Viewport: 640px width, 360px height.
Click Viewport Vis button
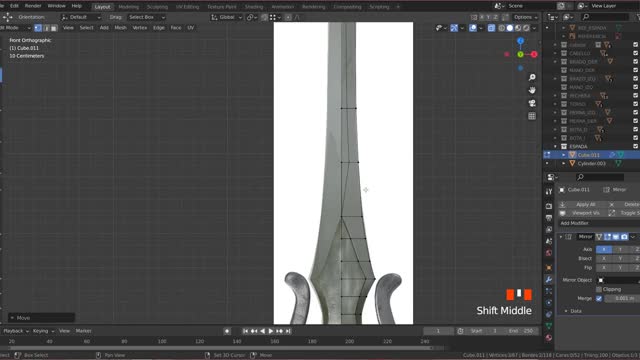coord(582,213)
